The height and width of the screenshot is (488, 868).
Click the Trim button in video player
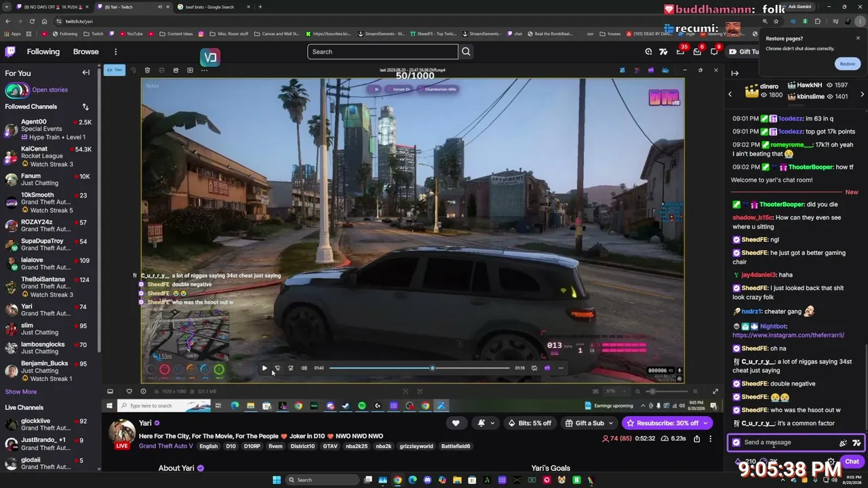[x=115, y=70]
